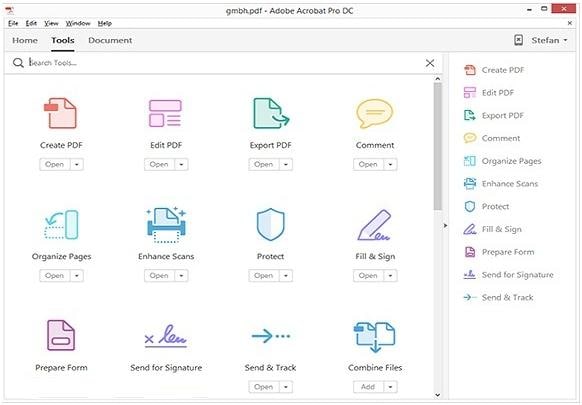Viewport: 582px width, 405px height.
Task: Expand the dropdown arrow beside Combine Files Add
Action: (390, 387)
